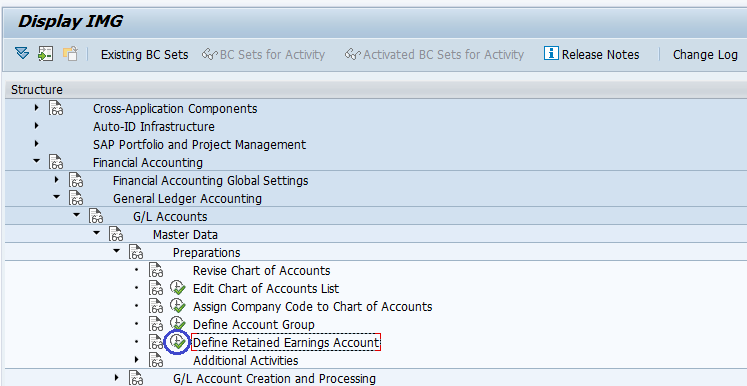Execute Define Retained Earnings Account activity icon

(178, 342)
